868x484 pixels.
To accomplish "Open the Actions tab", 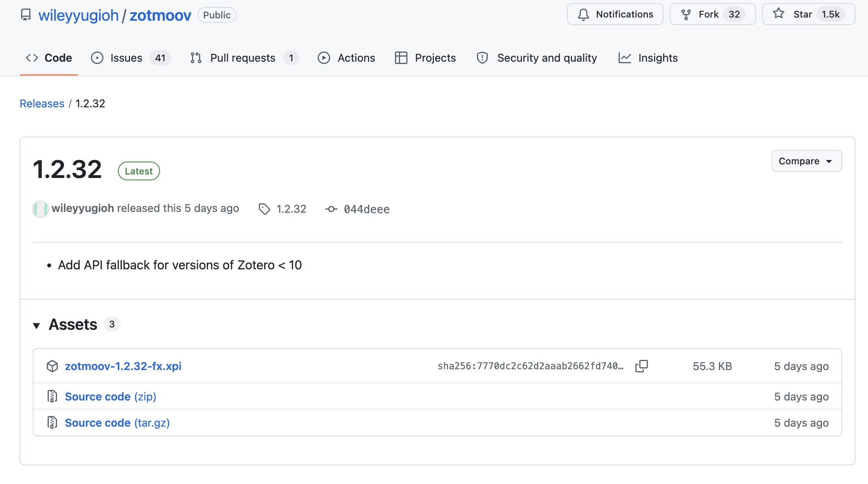I will [347, 58].
